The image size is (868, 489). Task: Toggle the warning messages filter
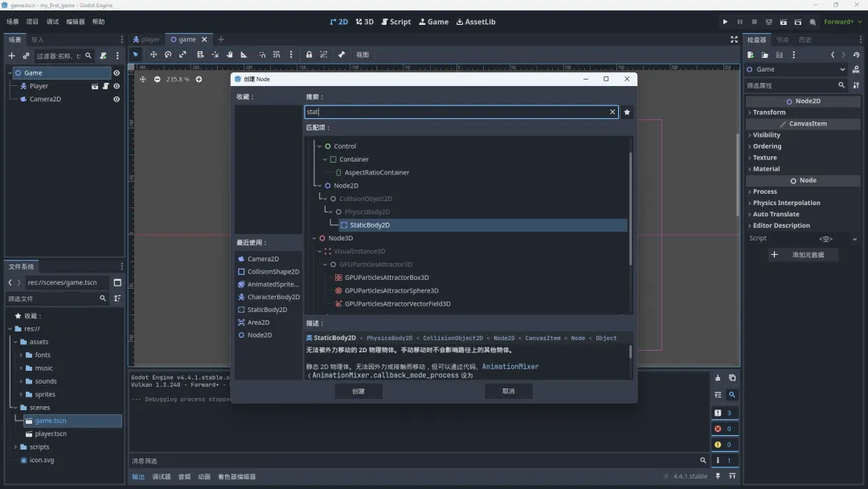coord(723,445)
